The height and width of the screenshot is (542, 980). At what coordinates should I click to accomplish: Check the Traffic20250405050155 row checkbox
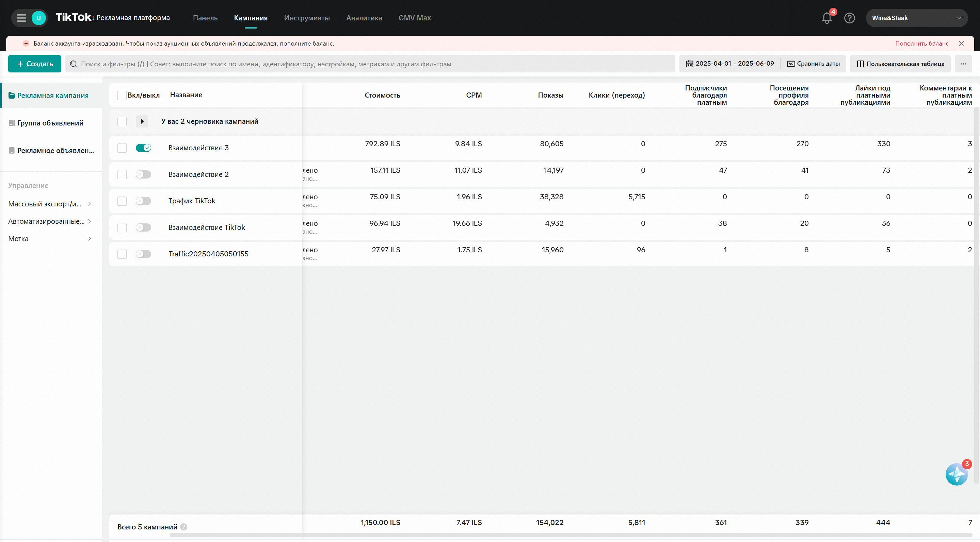122,254
